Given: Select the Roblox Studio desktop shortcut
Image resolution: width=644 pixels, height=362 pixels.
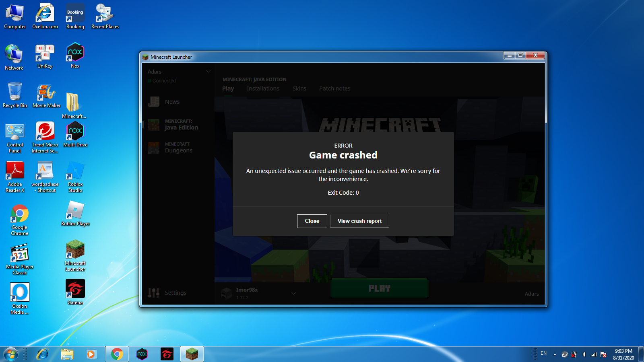Looking at the screenshot, I should (75, 177).
